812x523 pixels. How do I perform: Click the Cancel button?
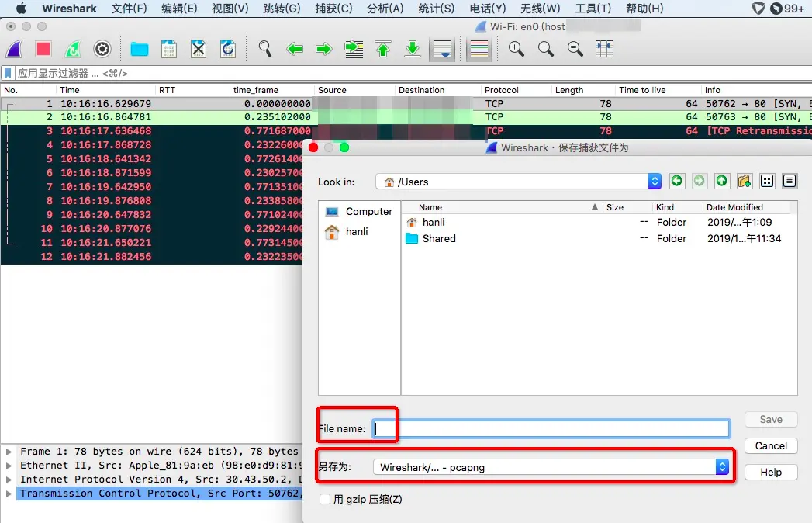coord(771,445)
